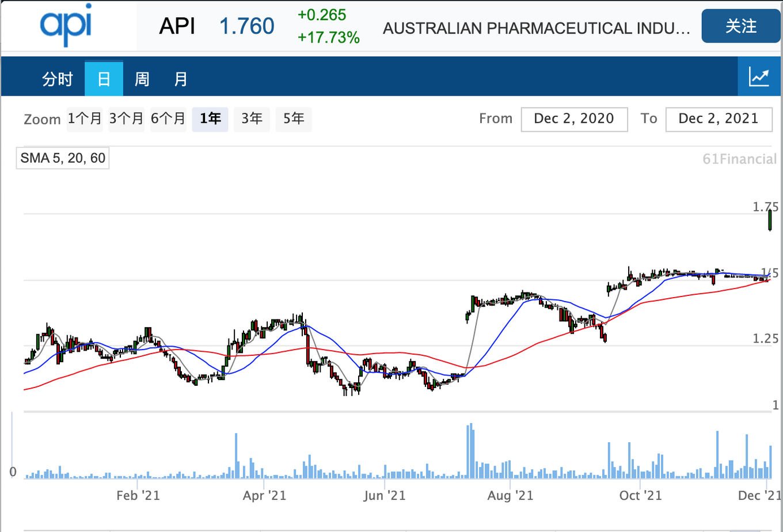Image resolution: width=783 pixels, height=532 pixels.
Task: Click the api company logo
Action: pos(65,25)
